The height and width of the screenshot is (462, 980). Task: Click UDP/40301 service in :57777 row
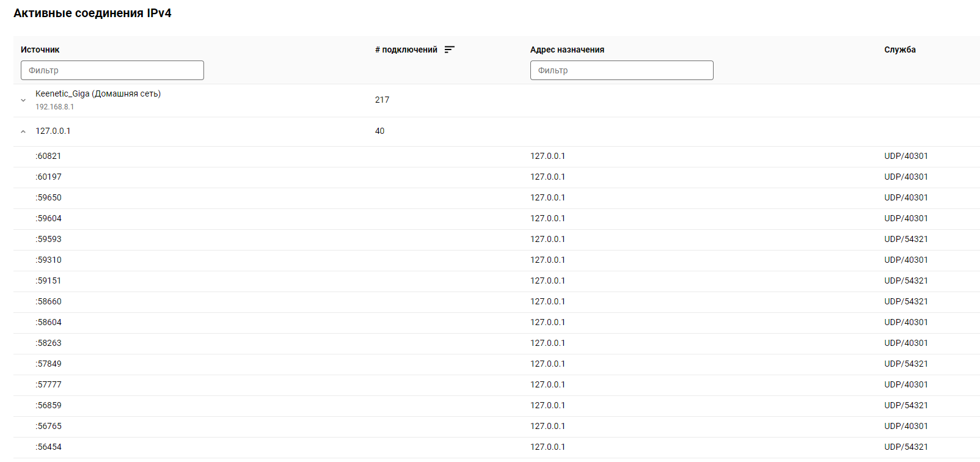(906, 384)
